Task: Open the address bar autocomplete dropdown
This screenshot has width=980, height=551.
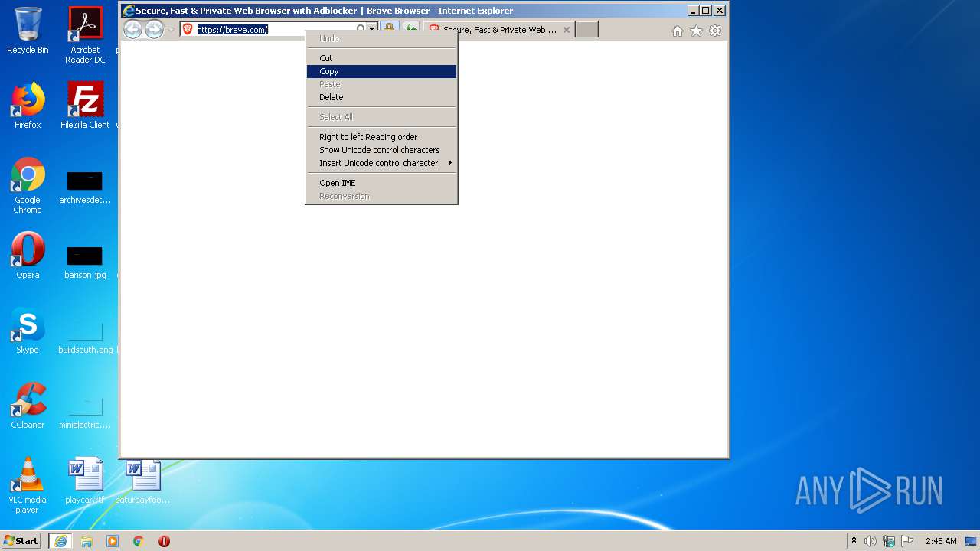Action: (372, 29)
